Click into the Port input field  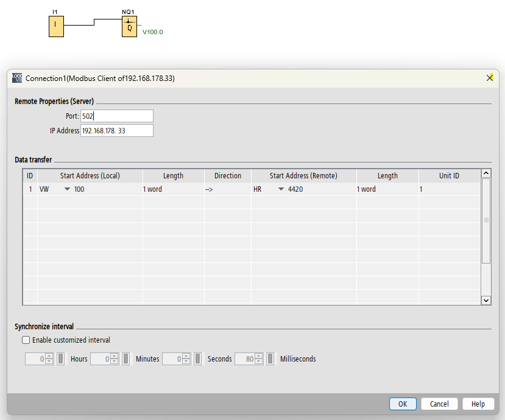tap(116, 116)
